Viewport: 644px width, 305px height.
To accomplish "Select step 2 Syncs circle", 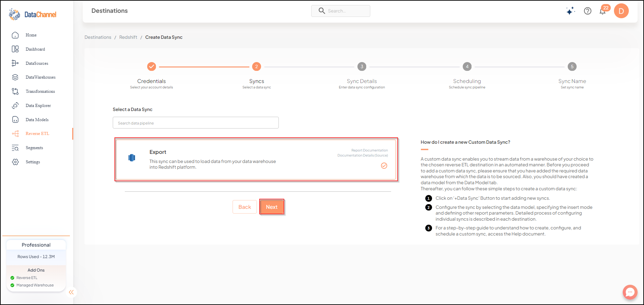I will (257, 66).
